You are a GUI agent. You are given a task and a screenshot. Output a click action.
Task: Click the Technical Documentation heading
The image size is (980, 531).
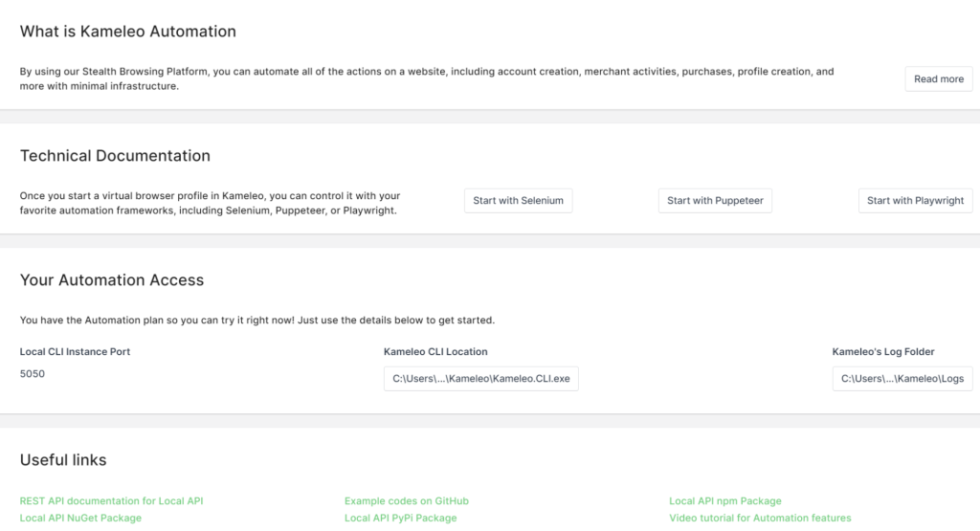coord(115,156)
